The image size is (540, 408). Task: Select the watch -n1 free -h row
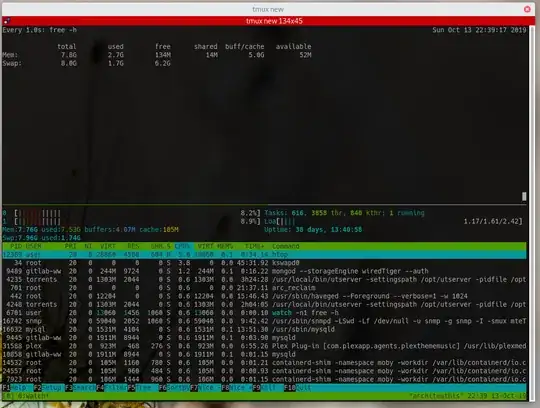tap(264, 313)
